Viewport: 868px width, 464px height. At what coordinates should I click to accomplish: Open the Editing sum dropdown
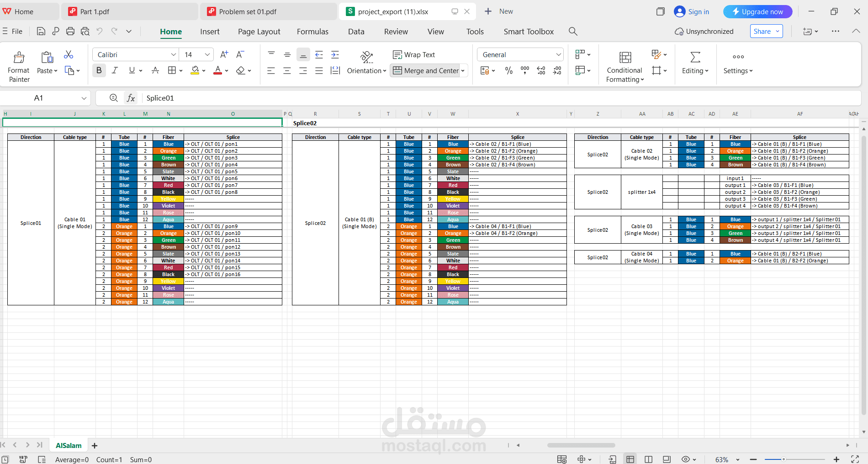point(695,63)
